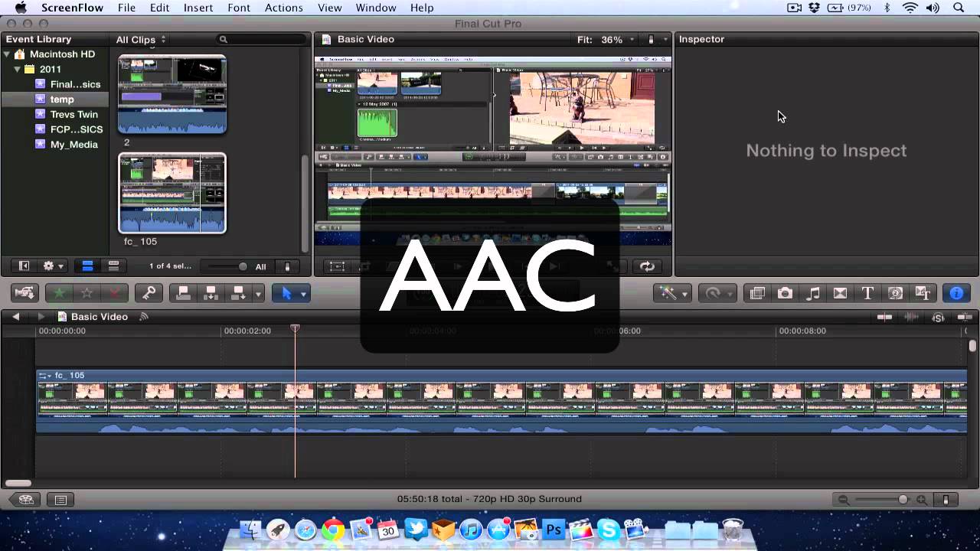Click Connect clip to primary storyline icon
Image resolution: width=980 pixels, height=551 pixels.
coord(183,292)
